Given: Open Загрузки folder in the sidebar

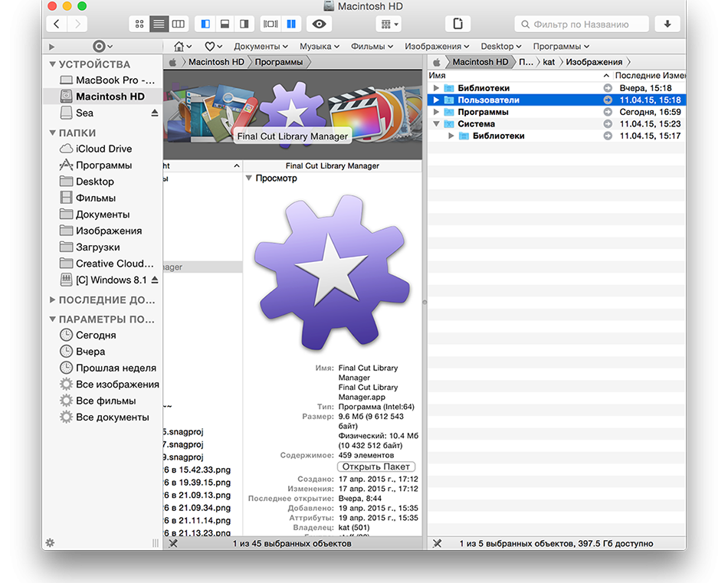Looking at the screenshot, I should 90,247.
